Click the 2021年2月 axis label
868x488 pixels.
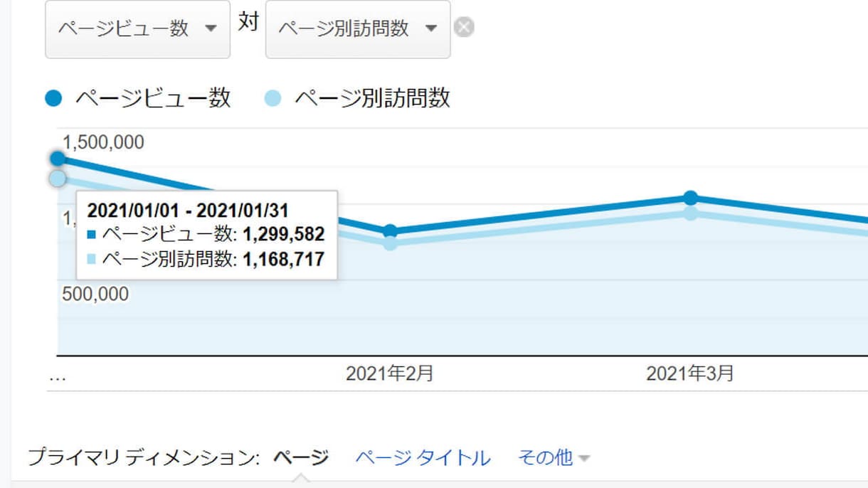point(390,373)
